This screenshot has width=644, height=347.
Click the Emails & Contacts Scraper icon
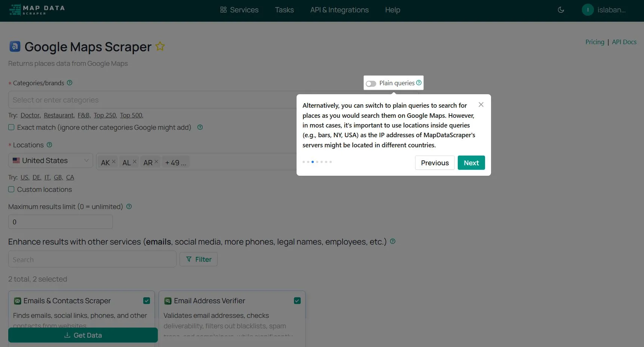click(18, 301)
